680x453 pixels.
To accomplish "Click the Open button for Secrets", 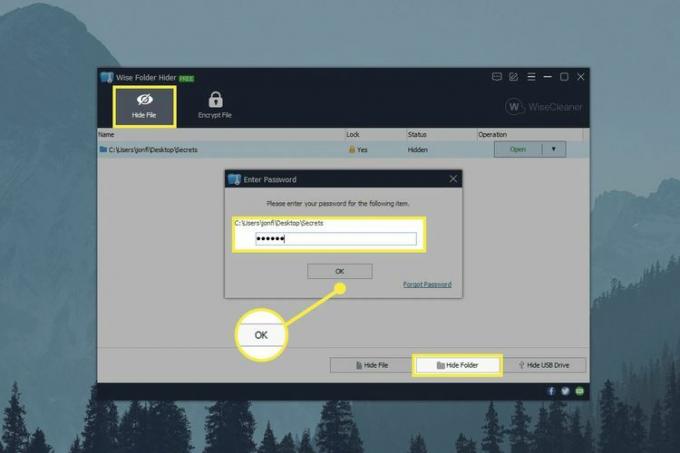I will click(518, 149).
